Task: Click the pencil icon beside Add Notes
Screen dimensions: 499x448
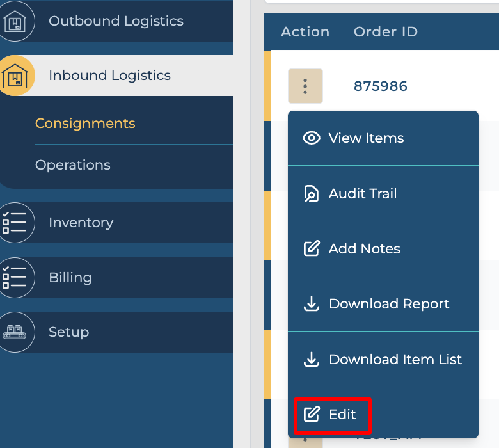Action: (x=312, y=249)
